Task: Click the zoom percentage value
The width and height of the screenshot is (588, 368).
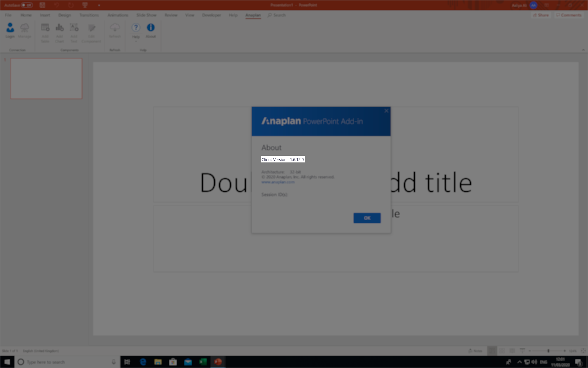Action: tap(573, 351)
